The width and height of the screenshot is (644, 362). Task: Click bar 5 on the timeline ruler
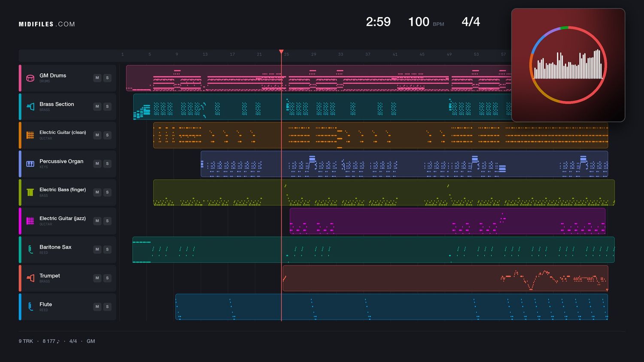click(149, 54)
